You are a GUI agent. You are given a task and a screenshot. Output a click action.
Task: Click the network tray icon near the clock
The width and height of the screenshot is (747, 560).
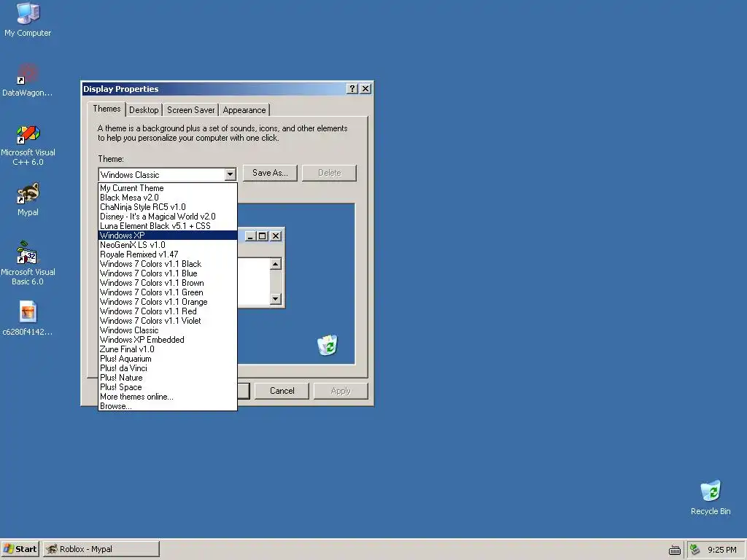coord(694,550)
